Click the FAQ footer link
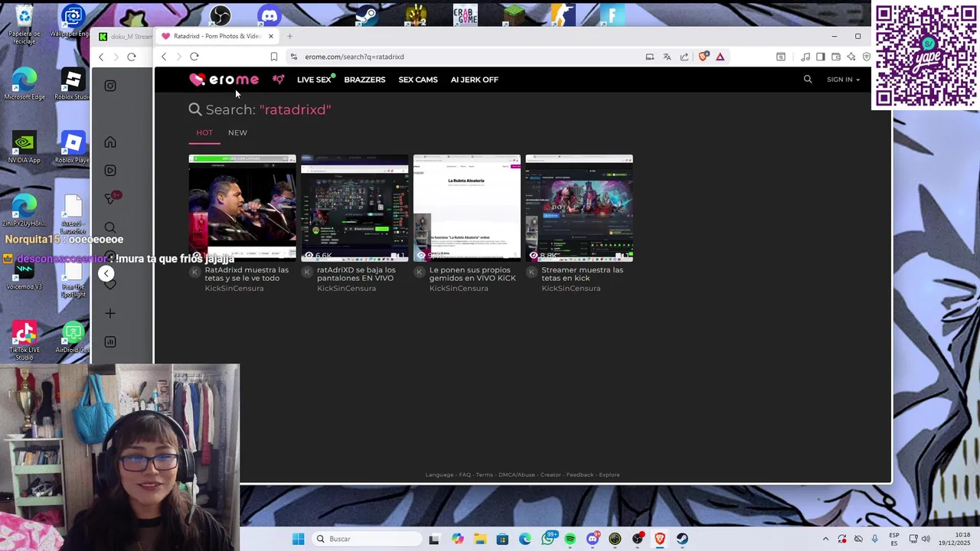 point(465,474)
